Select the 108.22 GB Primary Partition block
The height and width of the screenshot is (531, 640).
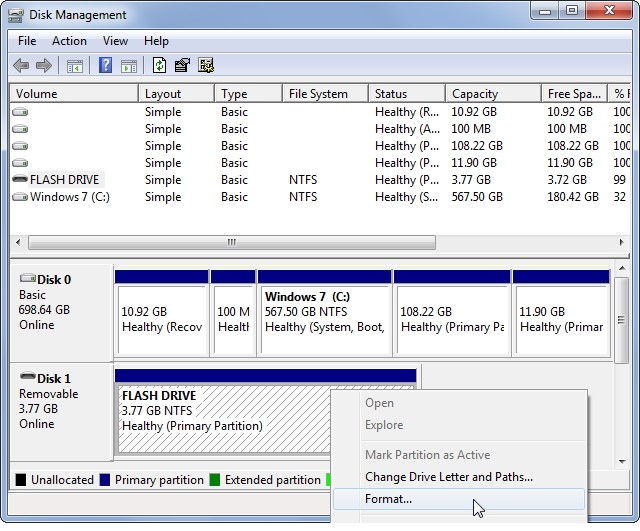click(x=452, y=313)
